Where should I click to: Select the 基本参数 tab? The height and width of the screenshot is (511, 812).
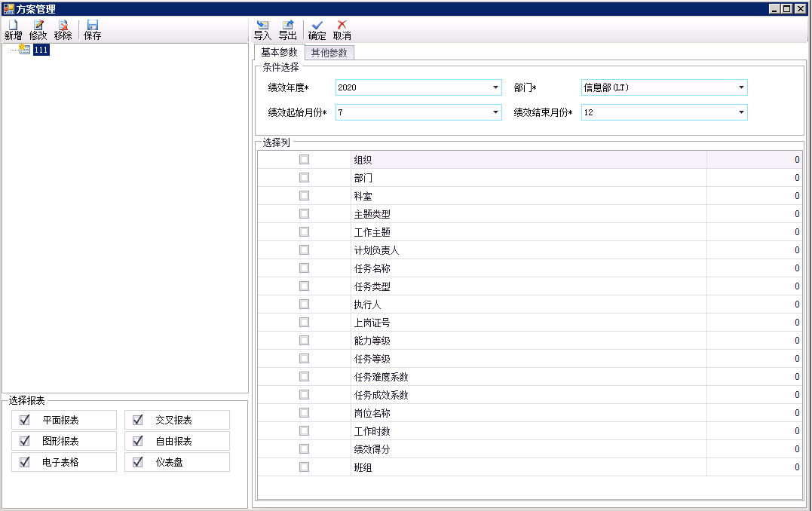279,53
